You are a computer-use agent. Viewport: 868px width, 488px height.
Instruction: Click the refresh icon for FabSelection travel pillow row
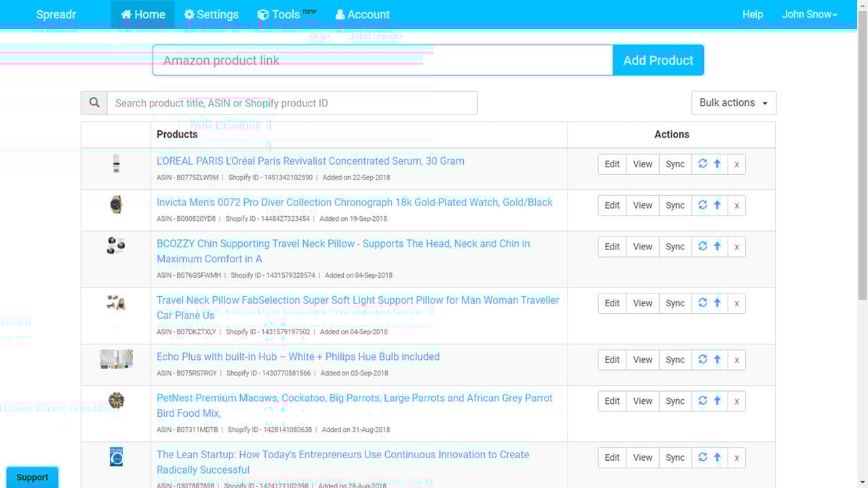[703, 303]
